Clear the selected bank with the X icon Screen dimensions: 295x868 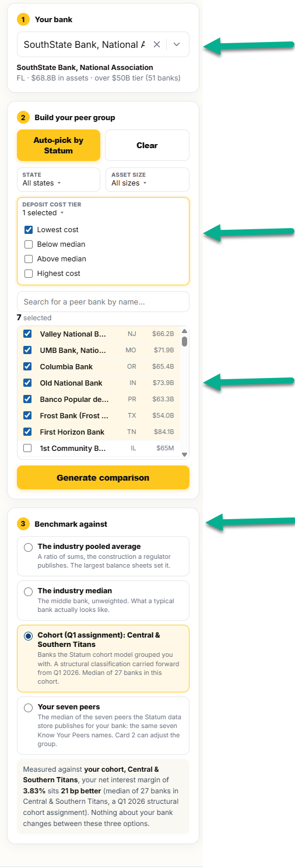click(156, 44)
